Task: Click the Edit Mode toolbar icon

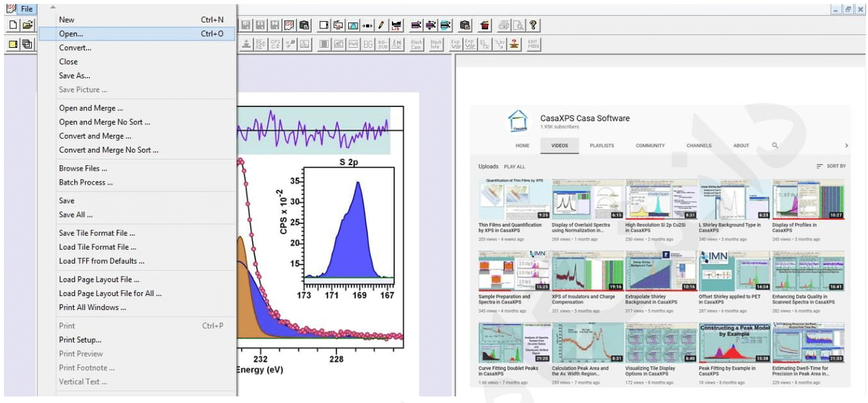Action: coord(533,44)
